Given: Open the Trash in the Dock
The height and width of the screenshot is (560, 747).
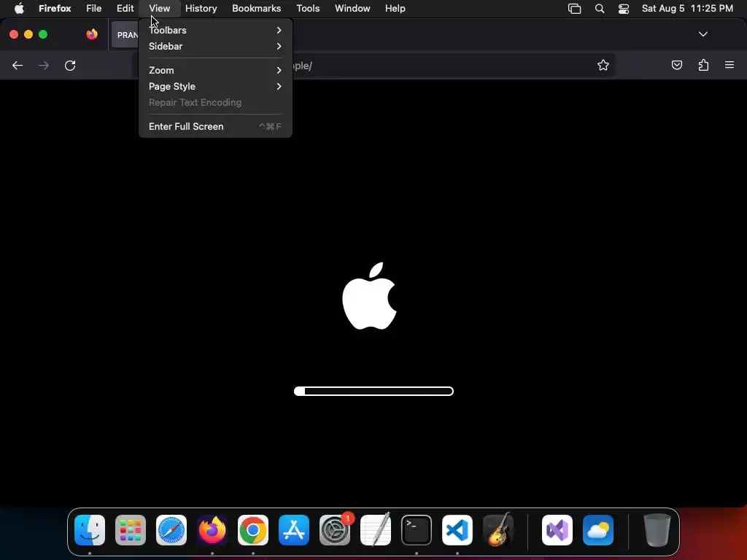Looking at the screenshot, I should click(657, 530).
